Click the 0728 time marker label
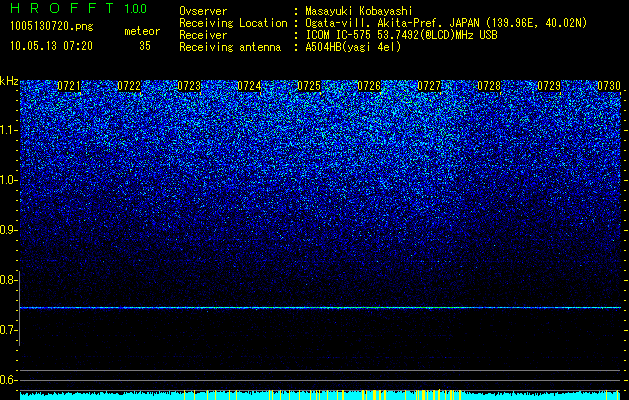 coord(489,86)
